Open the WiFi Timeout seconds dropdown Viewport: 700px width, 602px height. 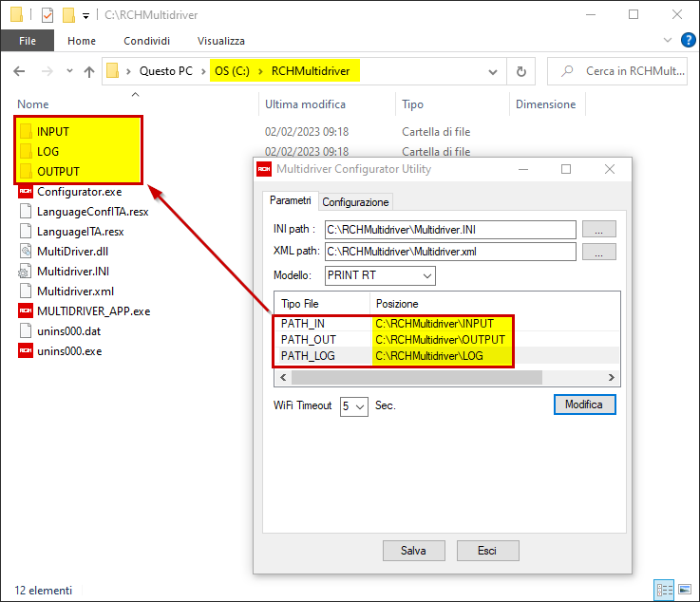(x=354, y=406)
